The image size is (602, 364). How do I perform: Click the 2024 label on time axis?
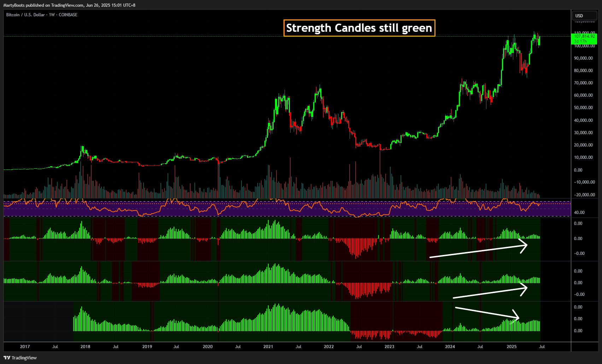tap(450, 347)
